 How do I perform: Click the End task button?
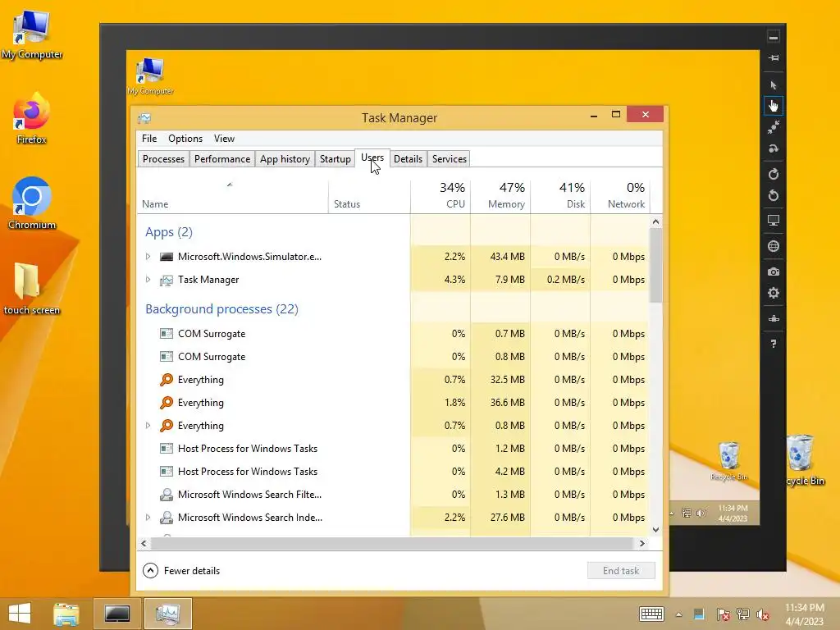tap(621, 571)
